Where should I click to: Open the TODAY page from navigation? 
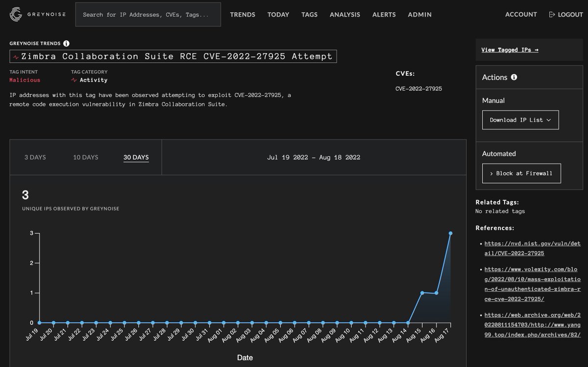[x=278, y=15]
